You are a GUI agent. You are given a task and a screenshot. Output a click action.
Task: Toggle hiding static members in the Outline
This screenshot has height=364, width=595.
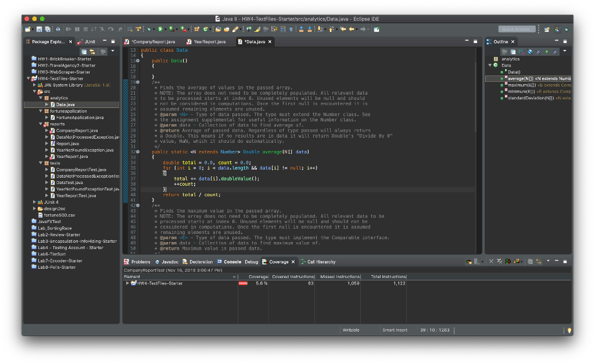point(537,51)
